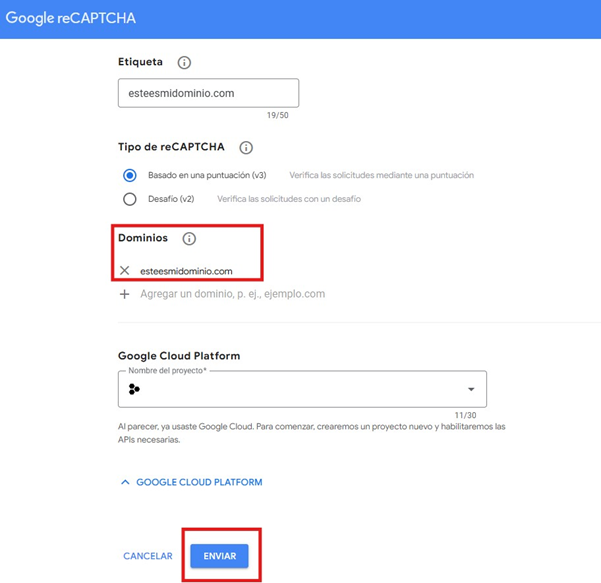Click the esteesmidominio.com domain entry
The image size is (601, 583).
coord(186,271)
